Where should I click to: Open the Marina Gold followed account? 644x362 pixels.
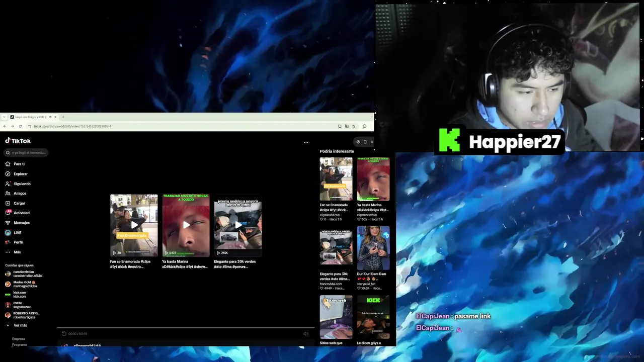pos(22,284)
